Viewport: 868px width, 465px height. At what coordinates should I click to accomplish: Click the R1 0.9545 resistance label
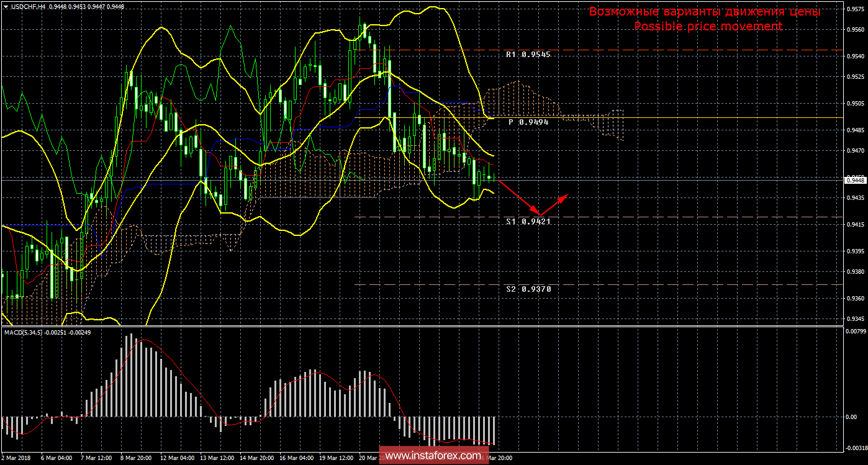coord(528,55)
